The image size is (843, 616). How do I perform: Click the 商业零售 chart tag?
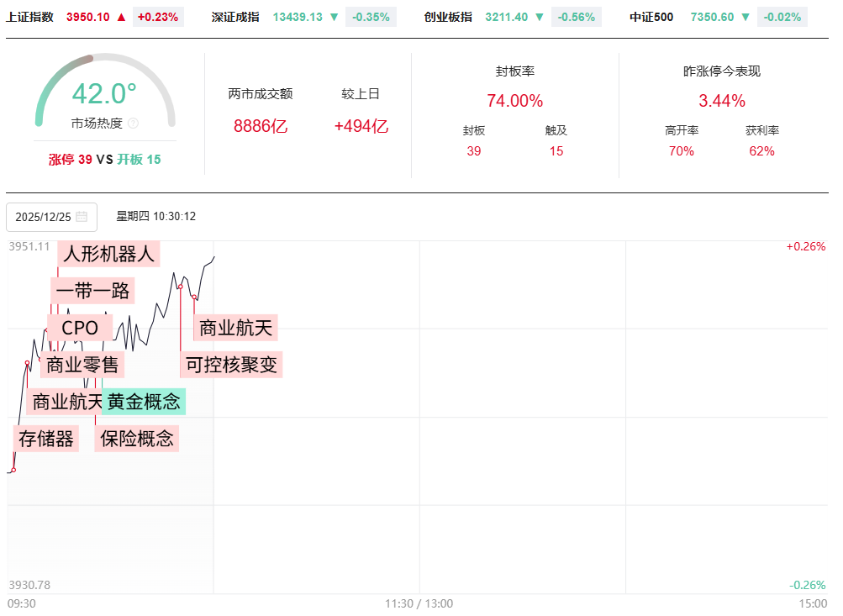[x=82, y=365]
